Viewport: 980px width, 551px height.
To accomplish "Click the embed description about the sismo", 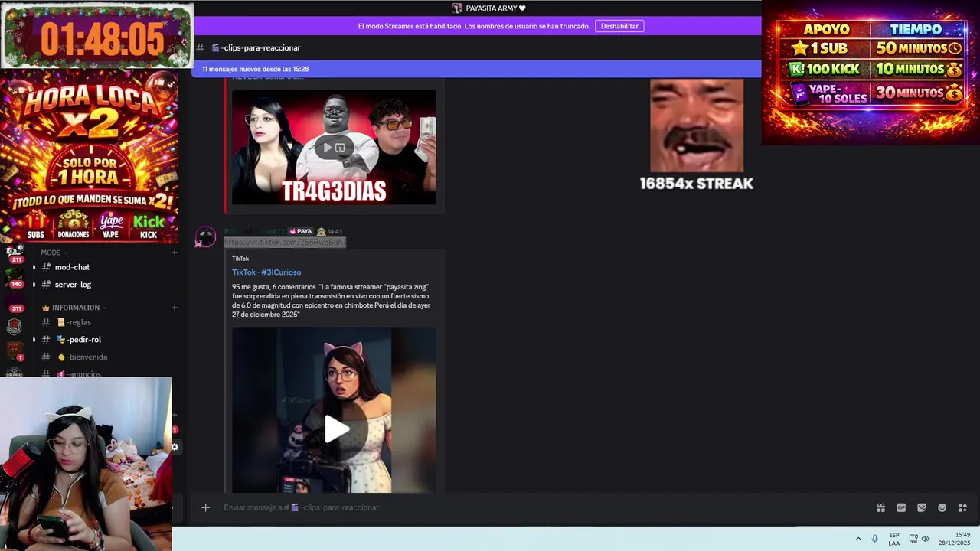I will coord(331,301).
